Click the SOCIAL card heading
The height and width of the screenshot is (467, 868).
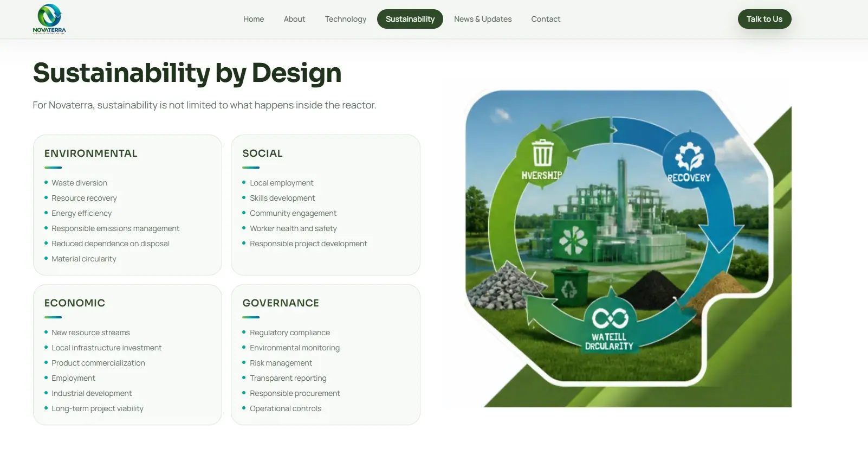click(x=262, y=153)
